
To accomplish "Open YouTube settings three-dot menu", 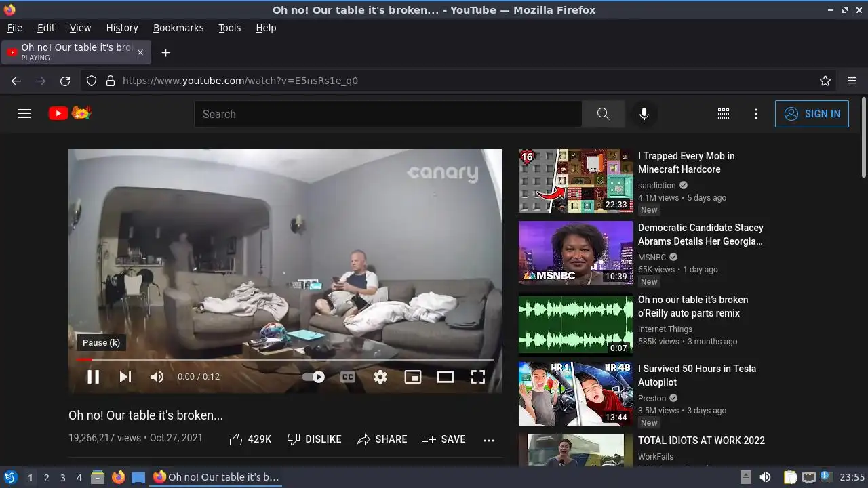I will tap(756, 114).
